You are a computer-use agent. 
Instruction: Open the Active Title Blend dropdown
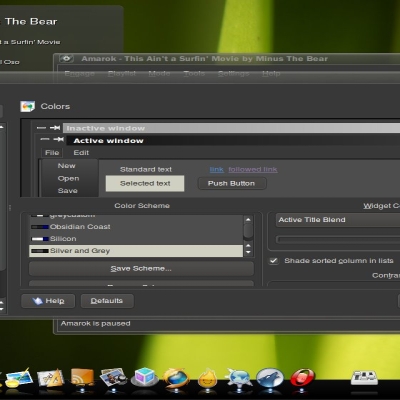coord(337,220)
